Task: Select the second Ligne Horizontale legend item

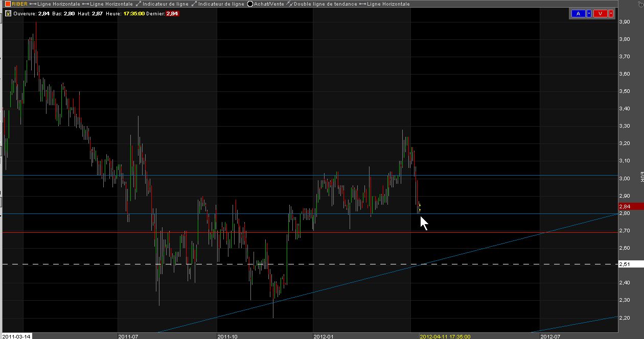Action: pyautogui.click(x=107, y=4)
